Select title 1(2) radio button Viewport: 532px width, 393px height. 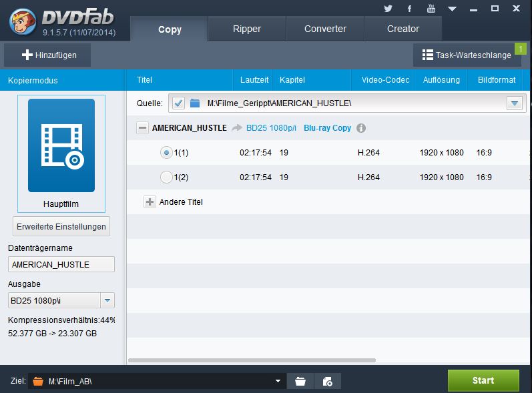[166, 177]
